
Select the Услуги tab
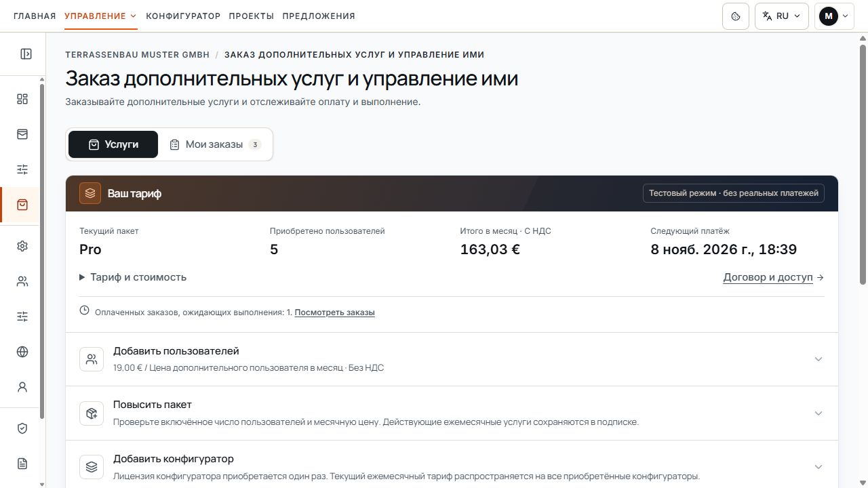tap(113, 144)
